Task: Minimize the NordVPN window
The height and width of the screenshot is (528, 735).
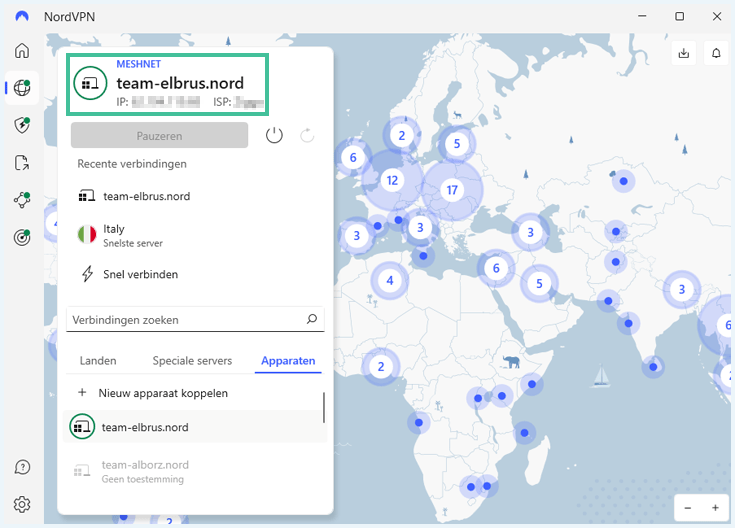Action: click(x=642, y=16)
